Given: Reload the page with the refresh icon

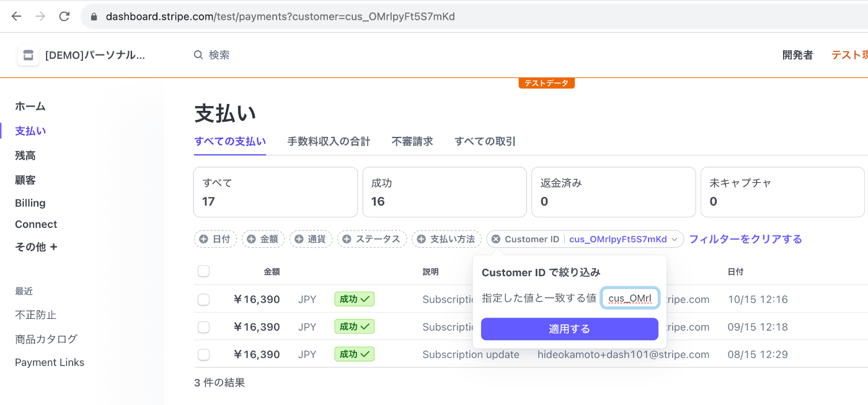Looking at the screenshot, I should 64,17.
